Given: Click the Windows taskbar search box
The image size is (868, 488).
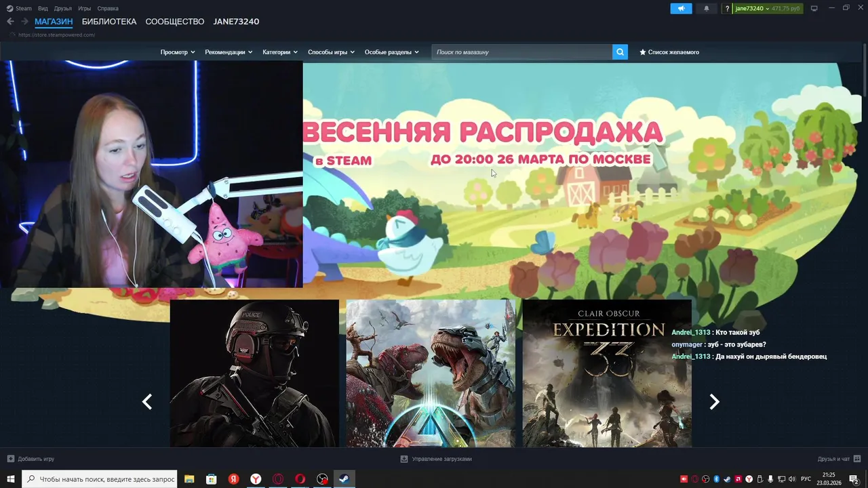Looking at the screenshot, I should coord(100,479).
